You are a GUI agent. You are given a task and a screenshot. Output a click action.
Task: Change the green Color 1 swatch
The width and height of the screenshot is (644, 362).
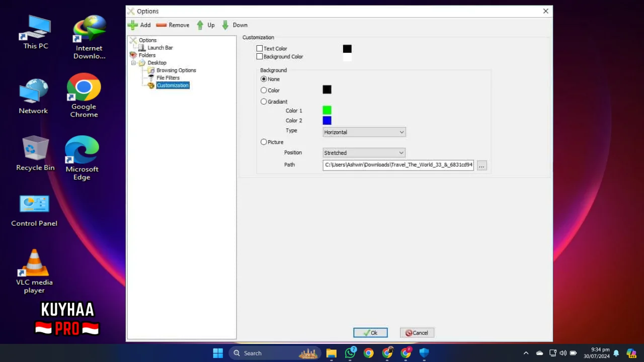click(x=327, y=110)
